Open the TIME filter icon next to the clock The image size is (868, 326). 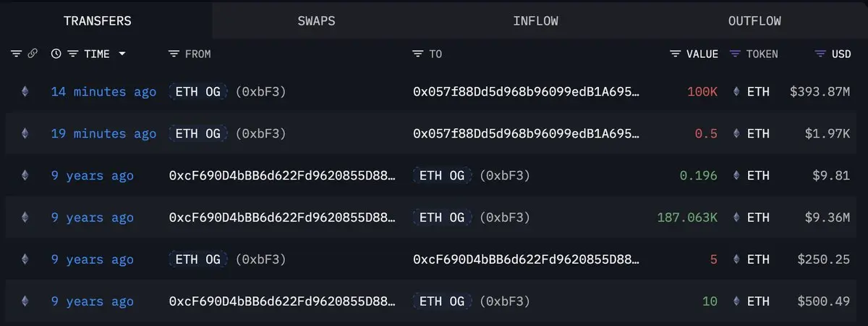point(73,54)
